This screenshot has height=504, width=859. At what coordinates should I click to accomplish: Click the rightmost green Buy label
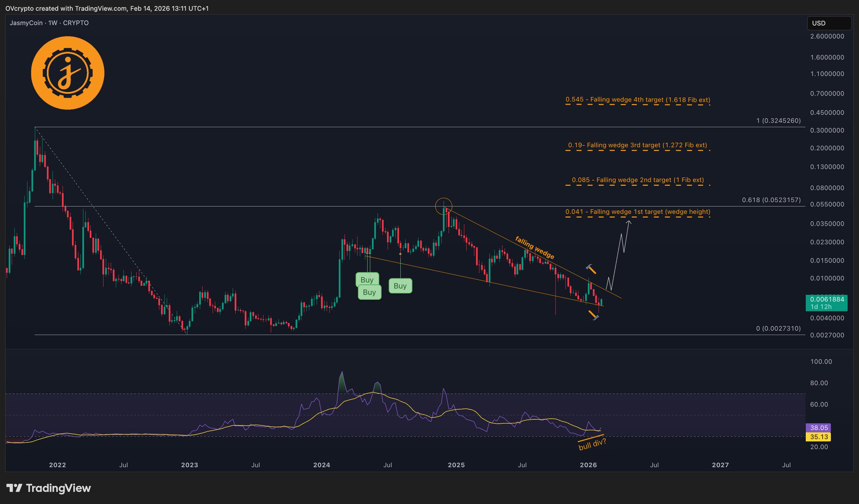coord(400,286)
